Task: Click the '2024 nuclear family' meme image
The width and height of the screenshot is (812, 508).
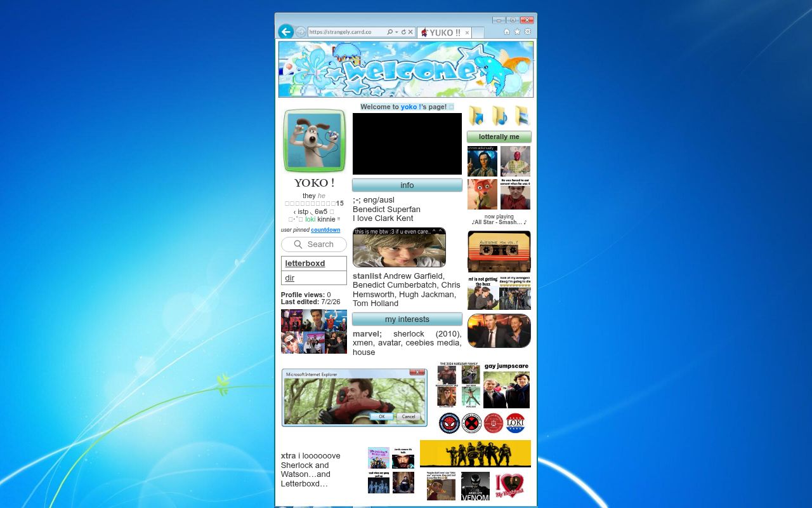Action: pos(458,385)
